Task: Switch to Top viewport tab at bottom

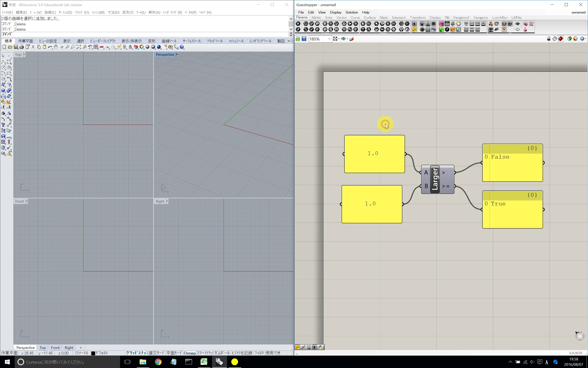Action: pyautogui.click(x=43, y=348)
